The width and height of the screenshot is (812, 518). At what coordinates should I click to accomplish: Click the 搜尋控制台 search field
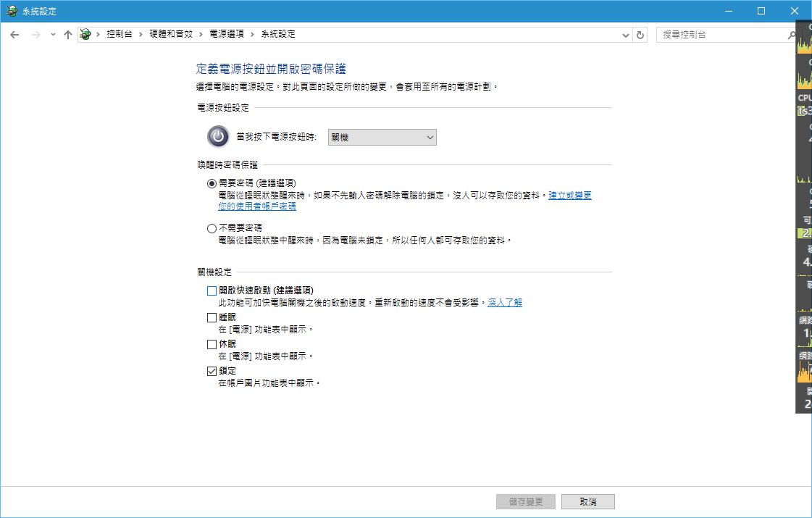click(x=721, y=35)
